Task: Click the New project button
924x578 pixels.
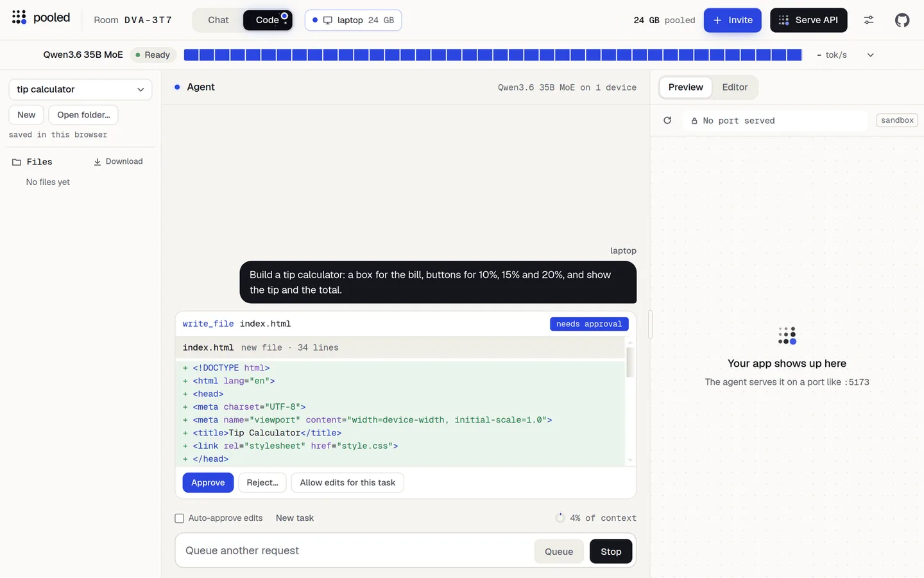Action: (x=26, y=115)
